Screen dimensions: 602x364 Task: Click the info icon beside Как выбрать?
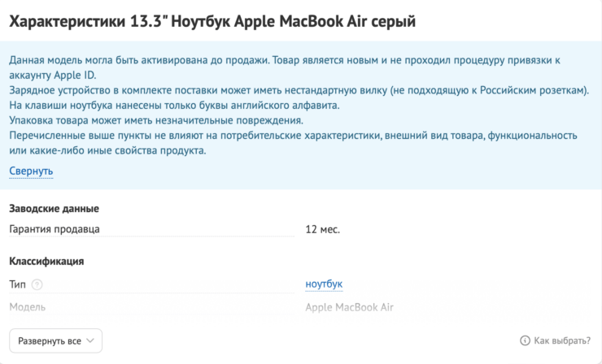pos(525,340)
